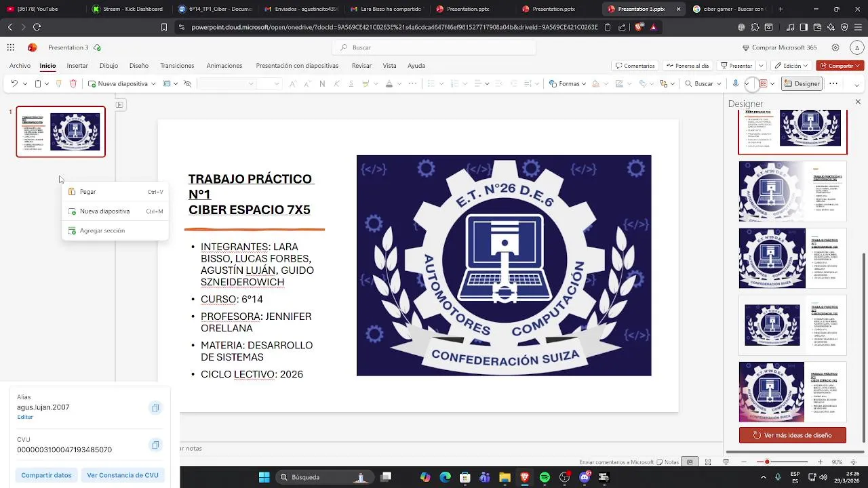Close the Designer pane

click(858, 102)
